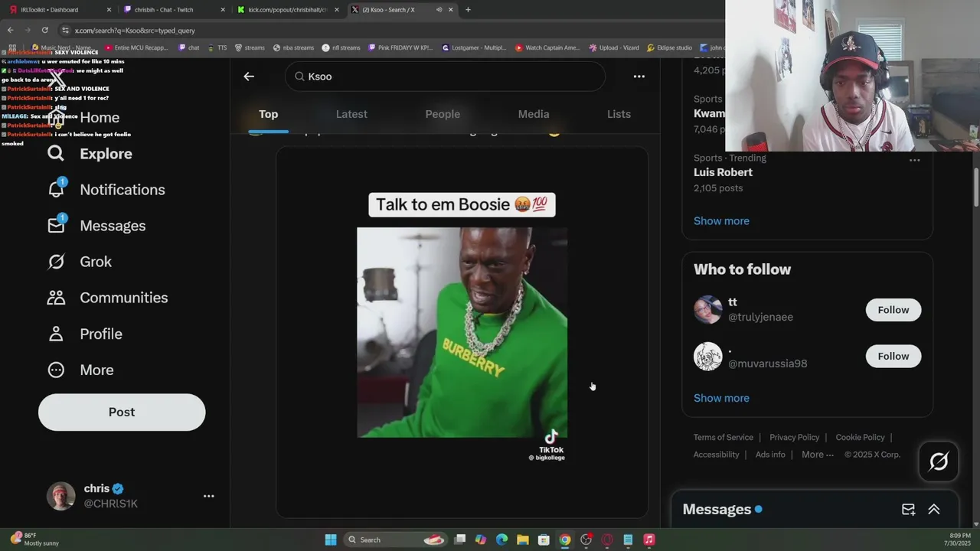Screen dimensions: 980x551
Task: Open a new browser tab
Action: (x=468, y=10)
